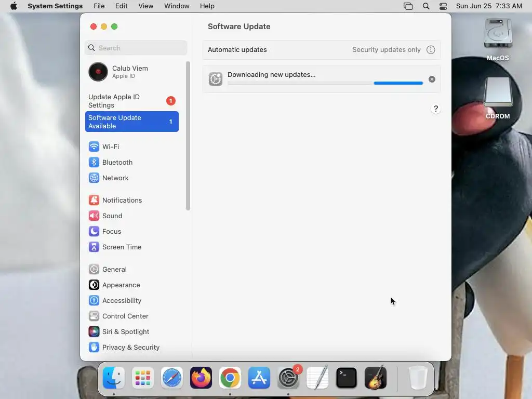Click the sidebar vertical scrollbar

[188, 136]
